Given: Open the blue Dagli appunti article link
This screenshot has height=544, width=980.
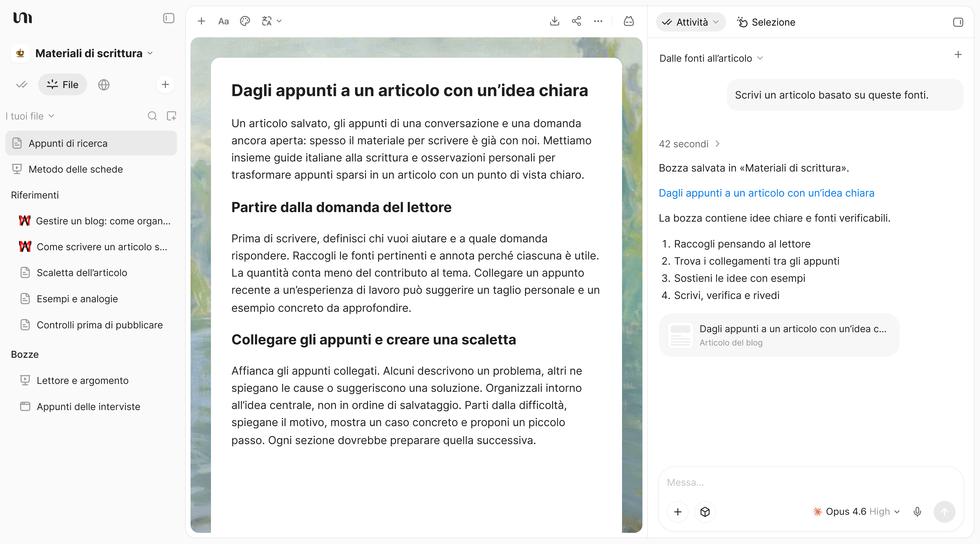Looking at the screenshot, I should click(x=766, y=193).
